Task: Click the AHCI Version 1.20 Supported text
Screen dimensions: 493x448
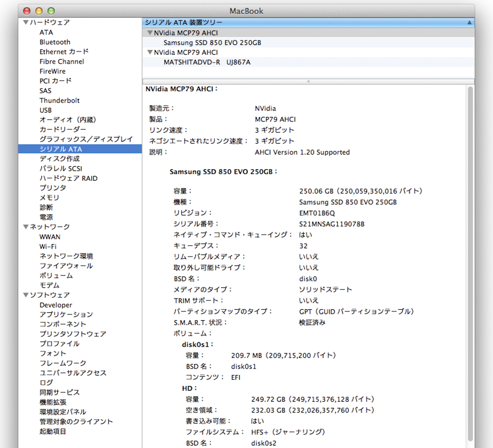Action: pos(302,152)
